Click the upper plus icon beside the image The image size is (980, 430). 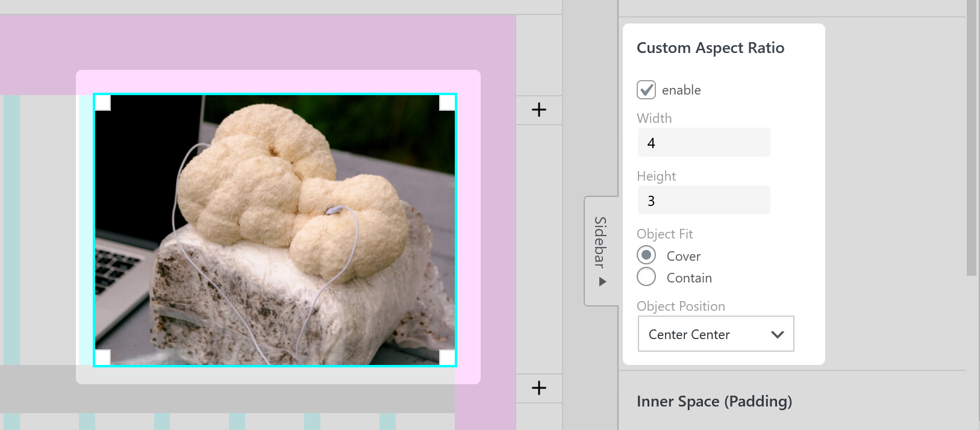coord(539,110)
